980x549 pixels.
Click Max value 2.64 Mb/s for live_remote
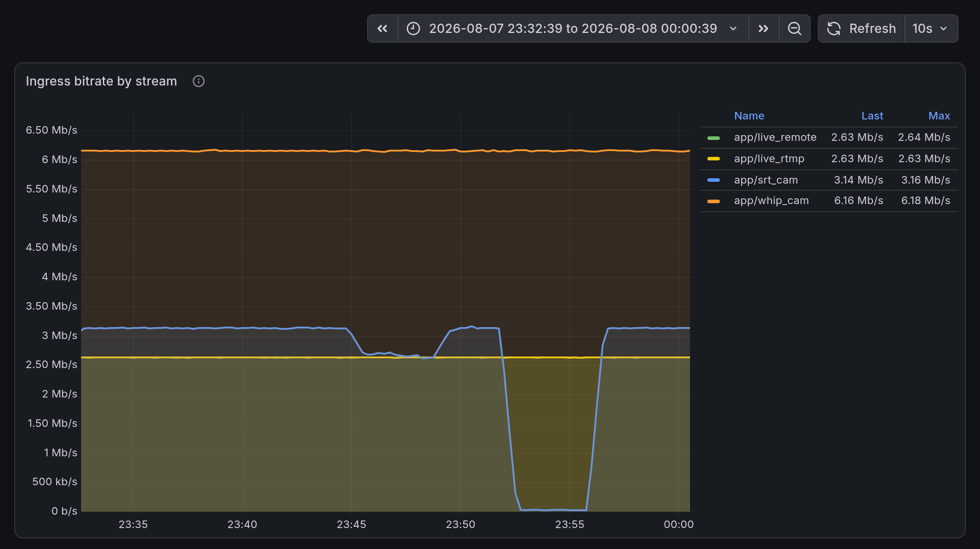coord(924,137)
